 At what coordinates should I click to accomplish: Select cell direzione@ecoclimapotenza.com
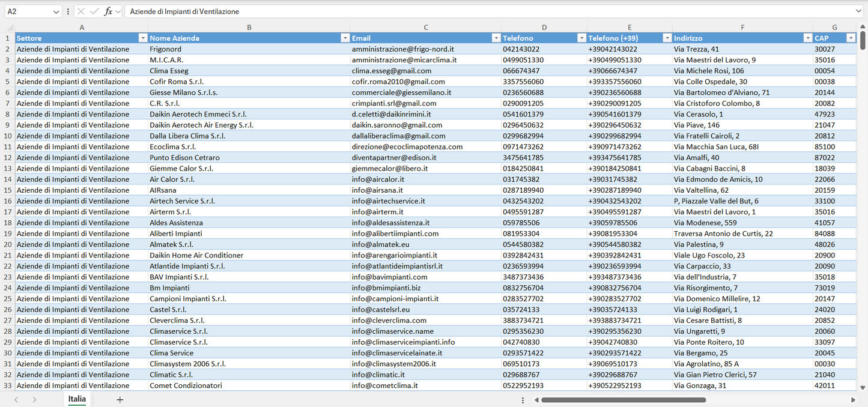click(x=426, y=146)
